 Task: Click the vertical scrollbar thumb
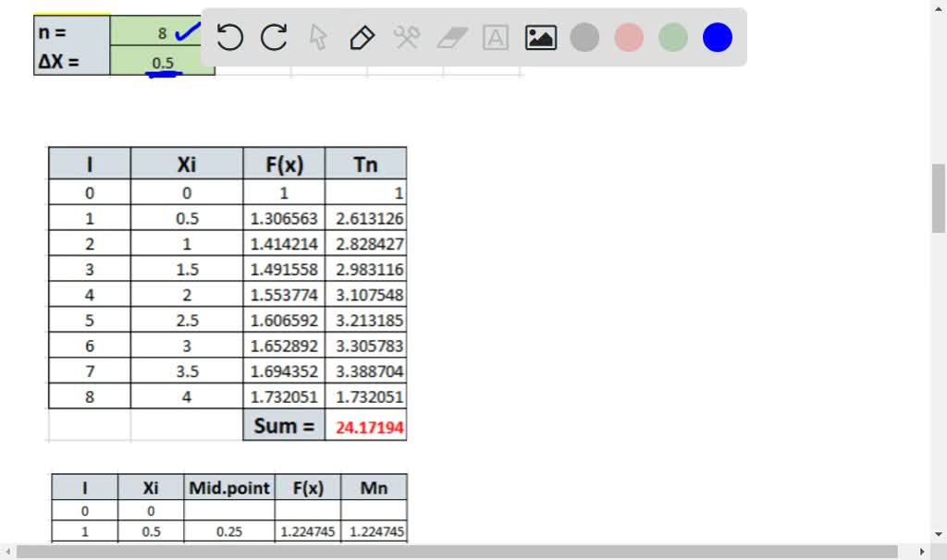(938, 198)
